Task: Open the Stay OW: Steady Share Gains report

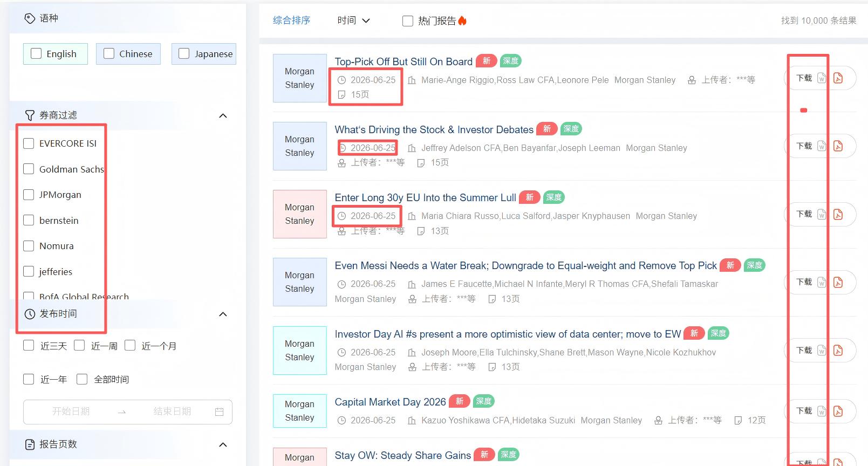Action: [x=402, y=455]
